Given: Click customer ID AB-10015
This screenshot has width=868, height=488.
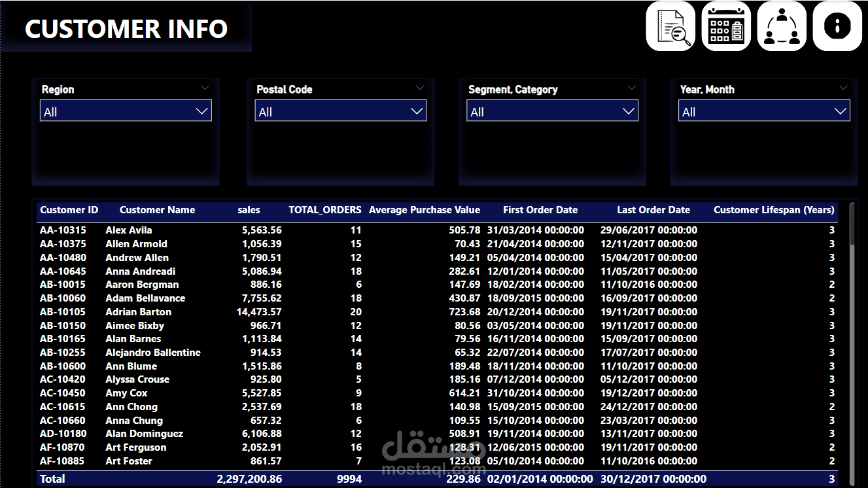Looking at the screenshot, I should [63, 285].
